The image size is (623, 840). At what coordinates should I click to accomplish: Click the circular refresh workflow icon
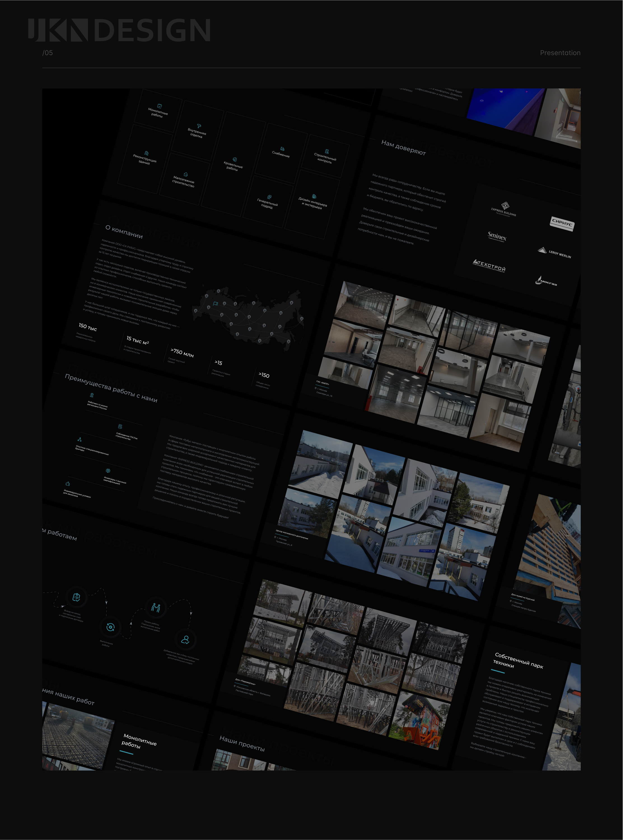110,627
